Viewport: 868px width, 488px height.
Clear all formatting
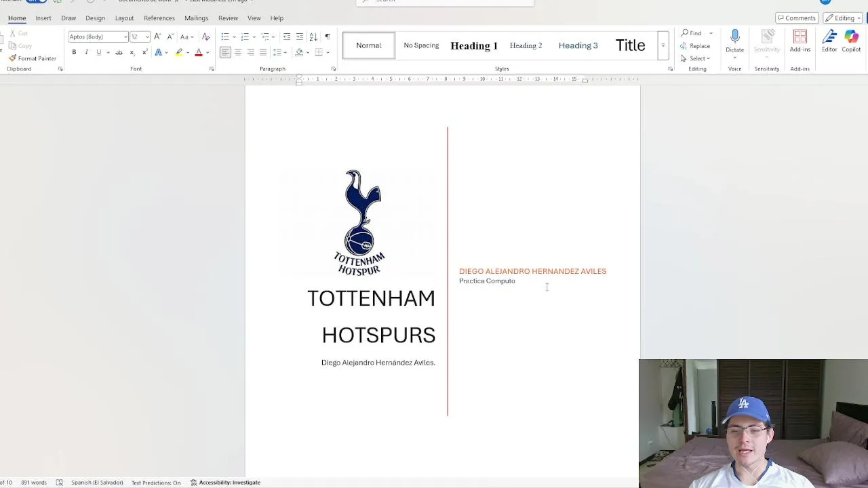[x=206, y=37]
